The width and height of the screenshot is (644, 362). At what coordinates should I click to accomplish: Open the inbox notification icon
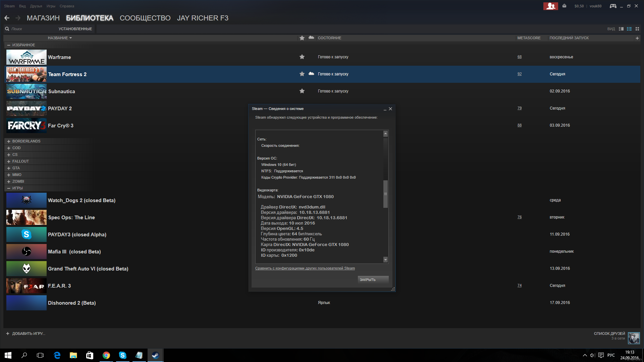(x=565, y=6)
